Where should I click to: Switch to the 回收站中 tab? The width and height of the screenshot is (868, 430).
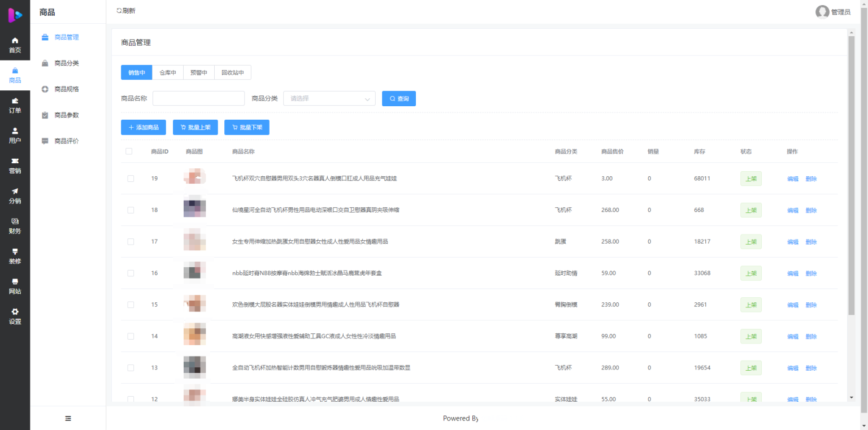[233, 73]
